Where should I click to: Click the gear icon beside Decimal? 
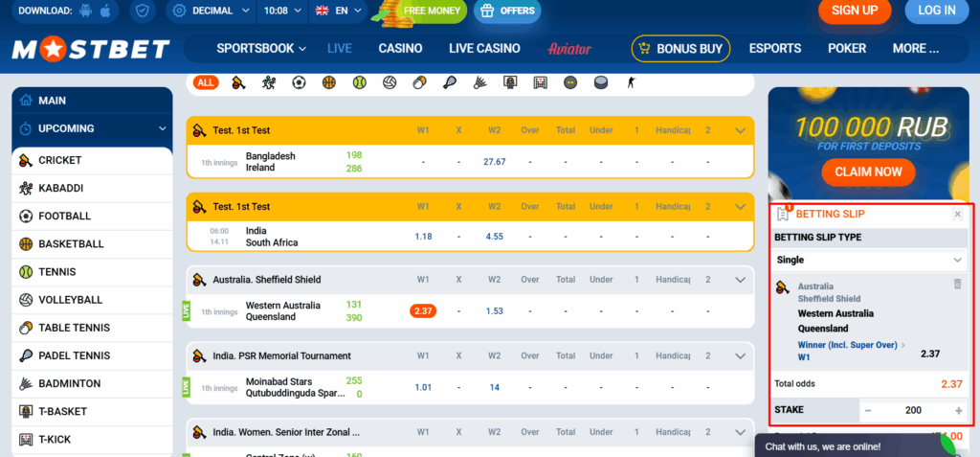pos(179,11)
